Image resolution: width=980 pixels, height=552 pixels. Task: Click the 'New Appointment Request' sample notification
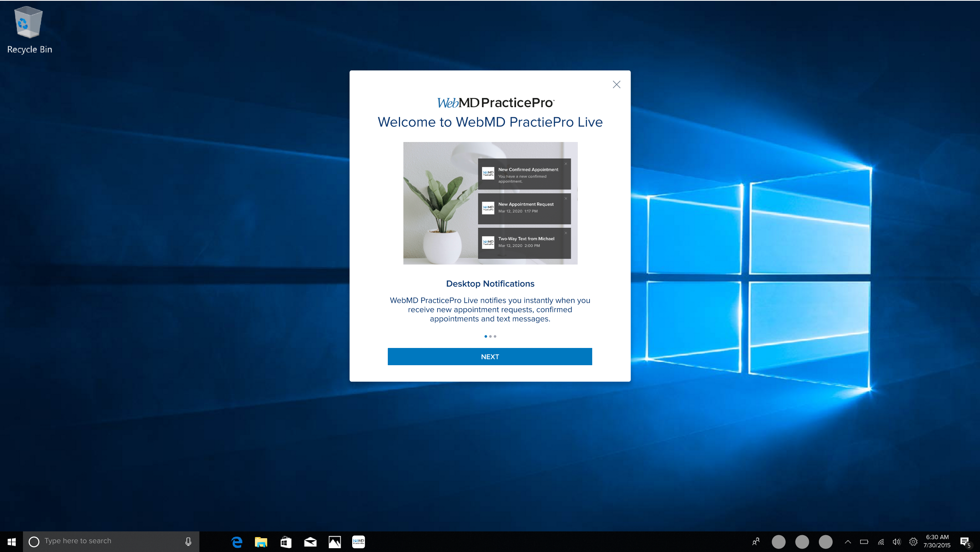coord(524,209)
